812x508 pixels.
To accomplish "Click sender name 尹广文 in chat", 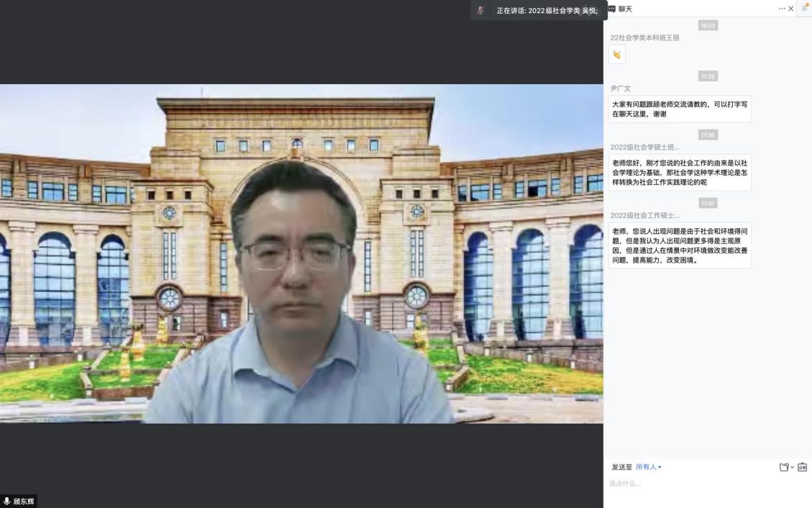I will coord(621,89).
